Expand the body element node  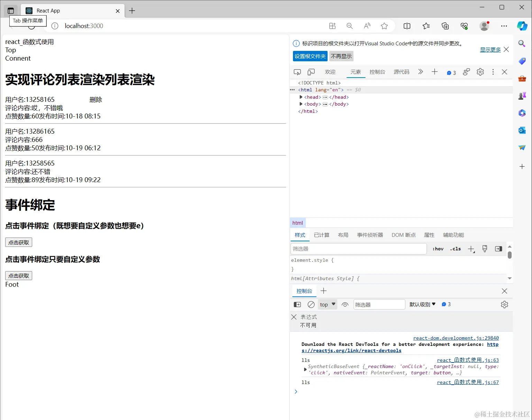301,104
